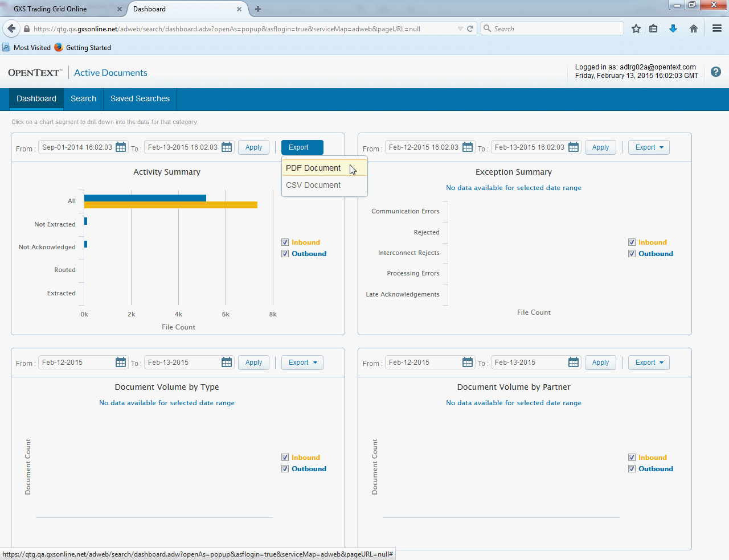This screenshot has width=729, height=560.
Task: Expand Export dropdown in Document Volume by Partner
Action: (x=649, y=363)
